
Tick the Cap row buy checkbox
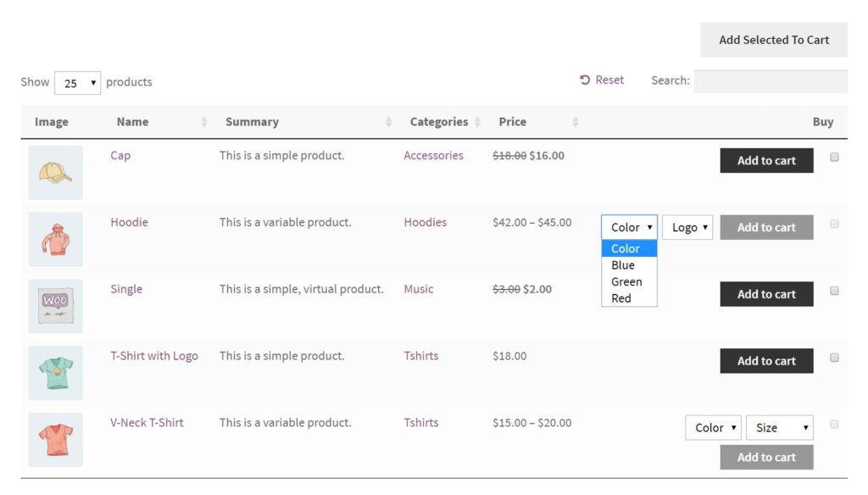coord(834,158)
